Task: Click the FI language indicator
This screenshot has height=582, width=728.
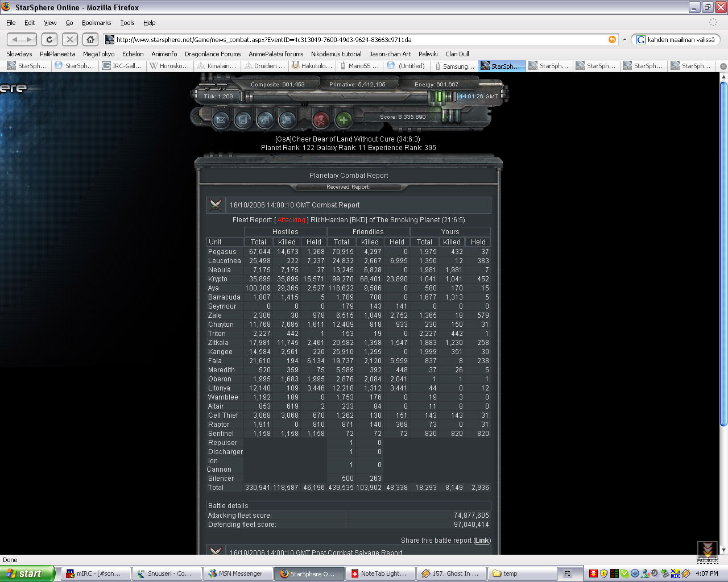Action: (x=566, y=573)
